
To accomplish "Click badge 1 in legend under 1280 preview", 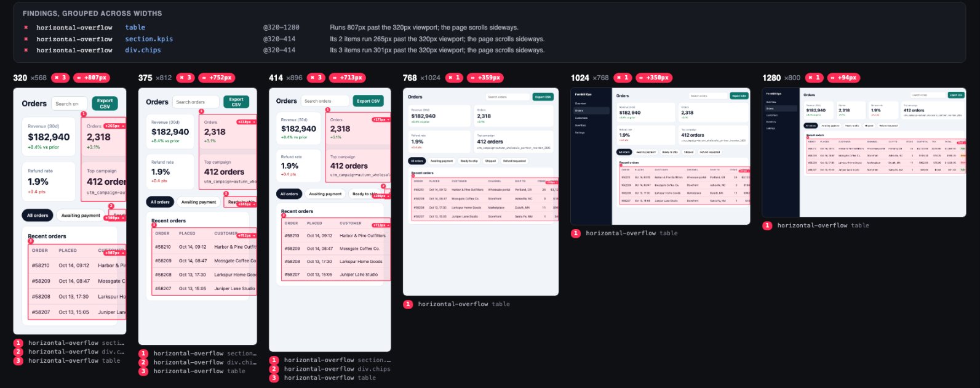I will pyautogui.click(x=767, y=225).
